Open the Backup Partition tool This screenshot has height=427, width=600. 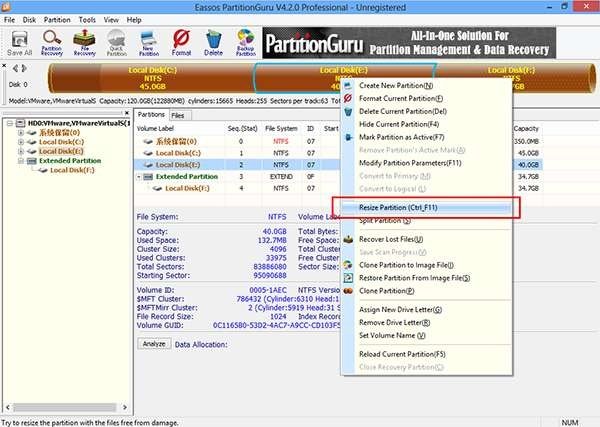click(246, 43)
